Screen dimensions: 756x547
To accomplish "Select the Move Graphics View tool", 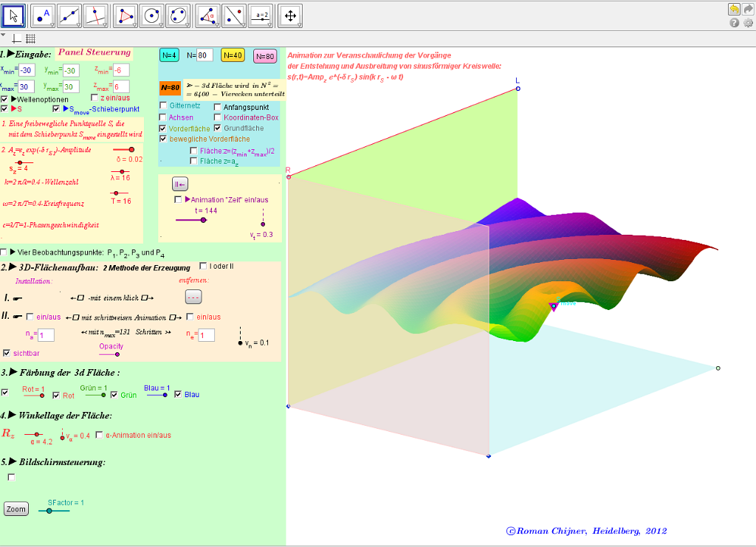I will [x=291, y=16].
